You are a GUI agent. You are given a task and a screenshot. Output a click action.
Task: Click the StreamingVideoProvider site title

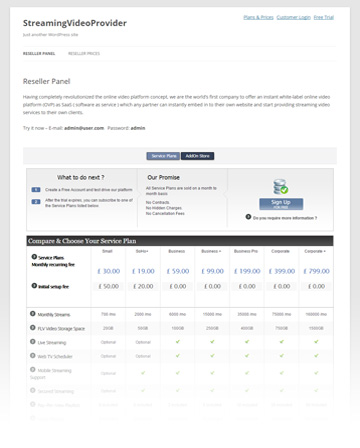click(75, 23)
